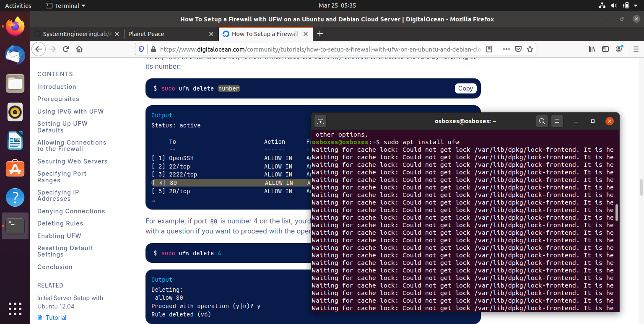
Task: Open new tab in Terminal window
Action: coord(320,121)
